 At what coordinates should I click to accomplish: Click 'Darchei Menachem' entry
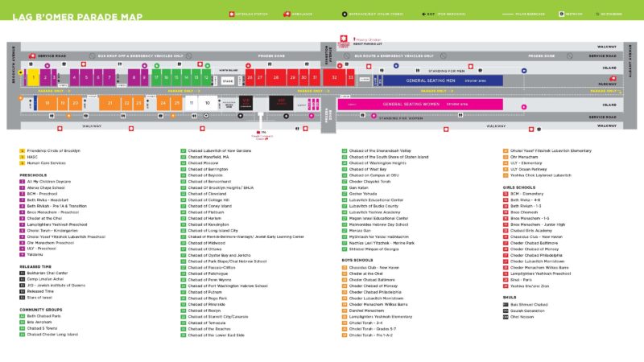(x=366, y=311)
